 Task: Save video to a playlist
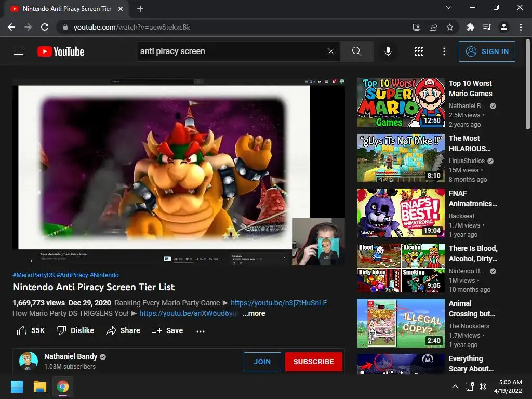coord(167,330)
